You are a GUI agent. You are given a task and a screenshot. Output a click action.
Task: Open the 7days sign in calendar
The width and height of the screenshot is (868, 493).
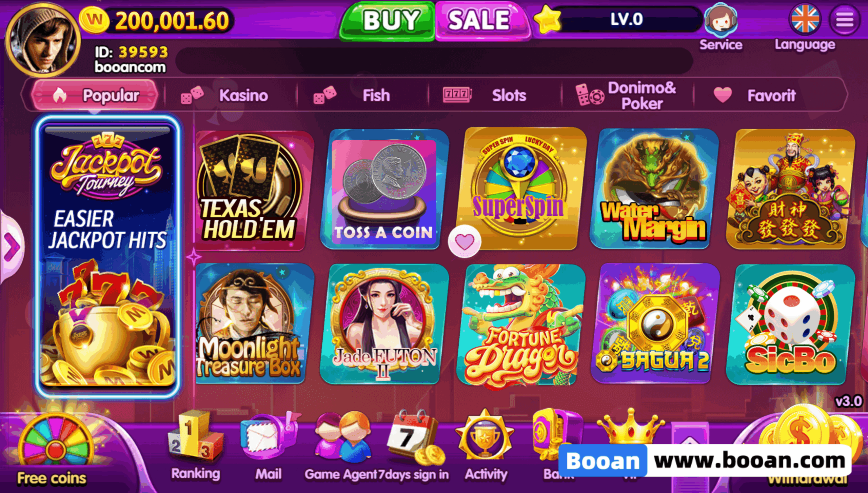(x=416, y=437)
